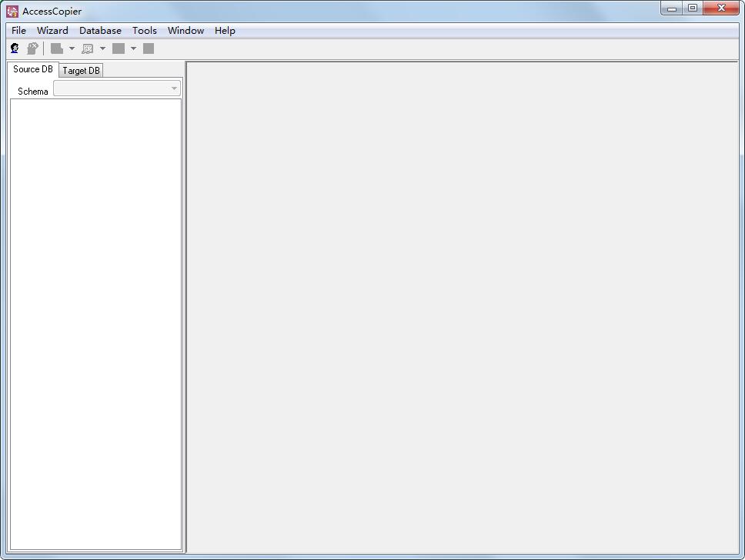Open the Wizard menu
745x560 pixels.
click(52, 31)
